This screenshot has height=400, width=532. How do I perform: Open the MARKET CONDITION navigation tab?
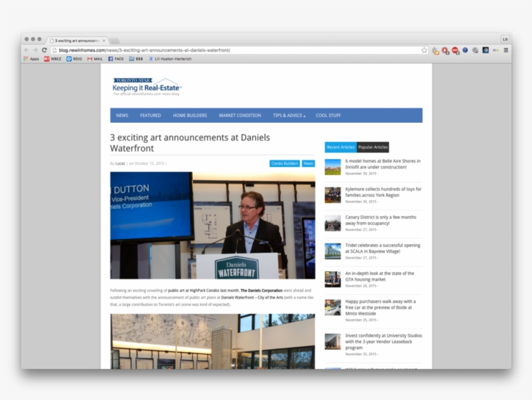239,115
